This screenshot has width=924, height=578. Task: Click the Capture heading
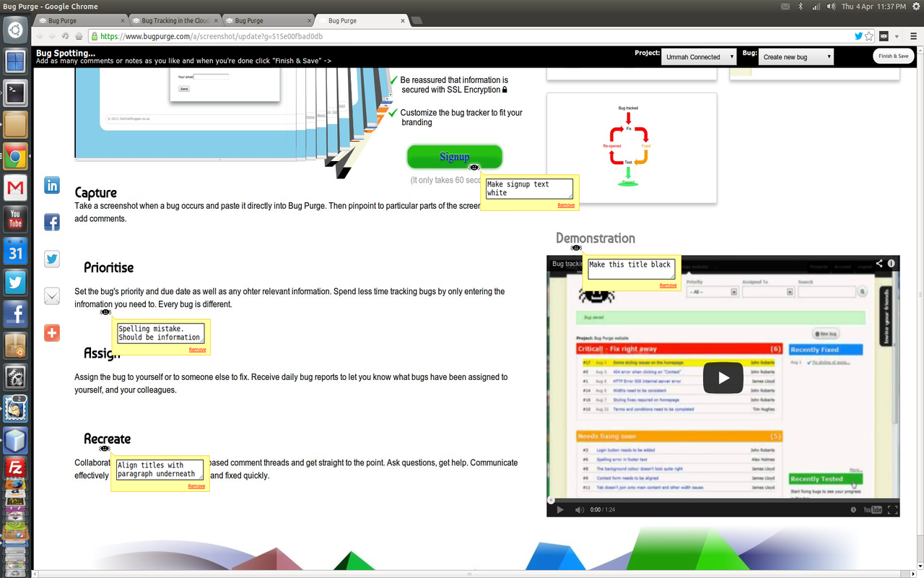(96, 193)
